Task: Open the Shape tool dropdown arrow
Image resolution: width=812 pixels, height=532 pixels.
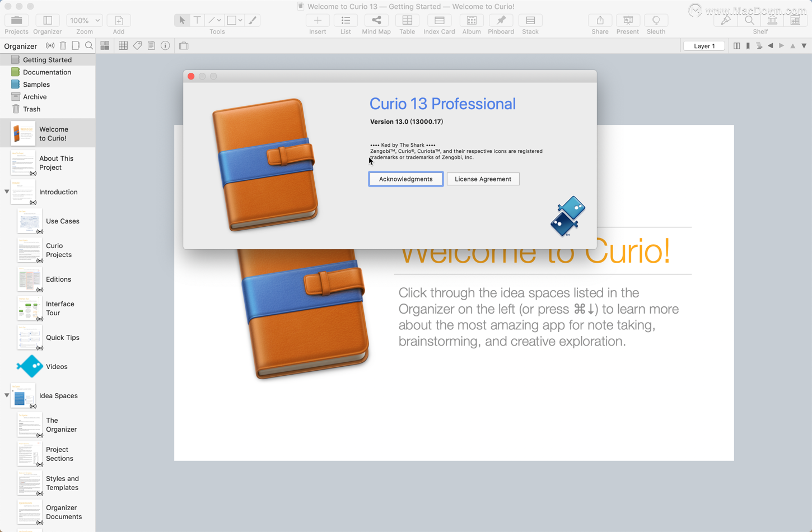Action: click(240, 21)
